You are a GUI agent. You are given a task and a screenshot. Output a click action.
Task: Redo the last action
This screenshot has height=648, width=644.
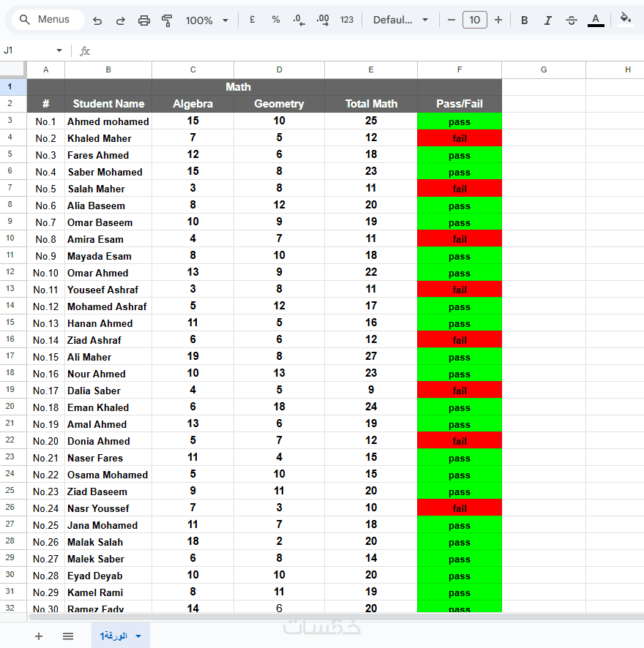[x=120, y=20]
